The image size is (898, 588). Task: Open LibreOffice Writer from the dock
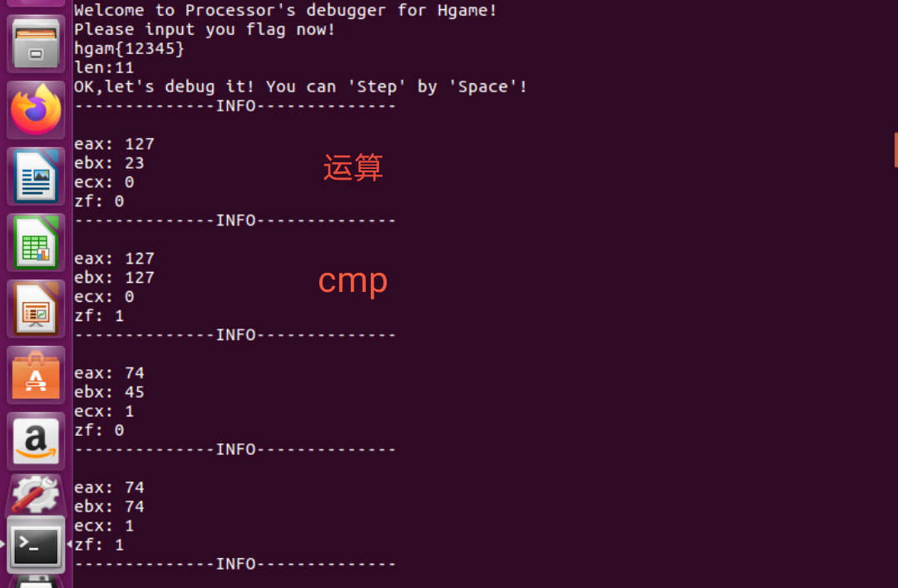[x=36, y=176]
